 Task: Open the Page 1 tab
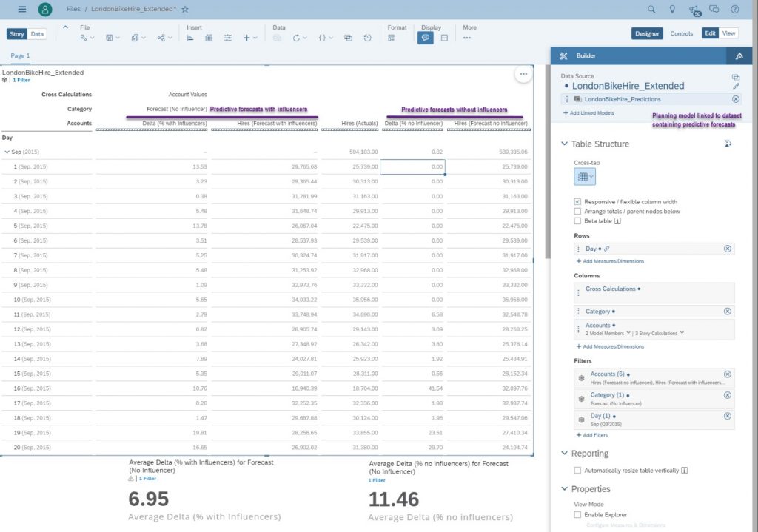20,55
